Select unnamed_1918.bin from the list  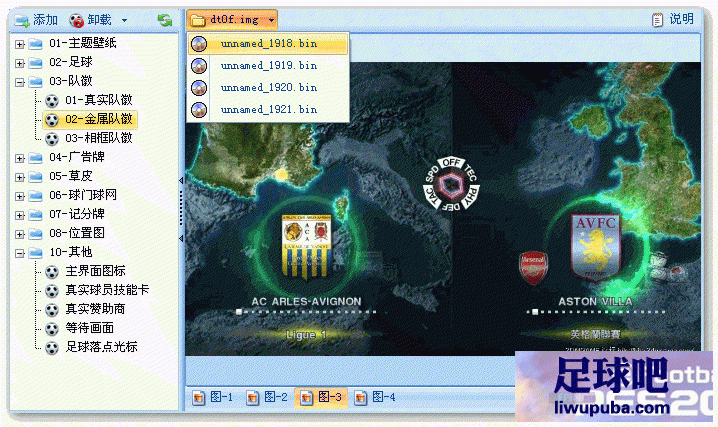click(268, 44)
